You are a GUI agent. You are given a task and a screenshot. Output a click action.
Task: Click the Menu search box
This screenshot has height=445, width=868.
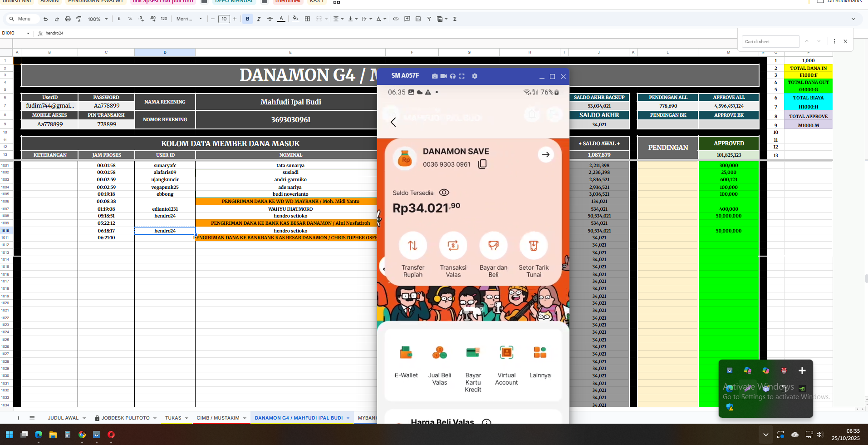tap(21, 19)
